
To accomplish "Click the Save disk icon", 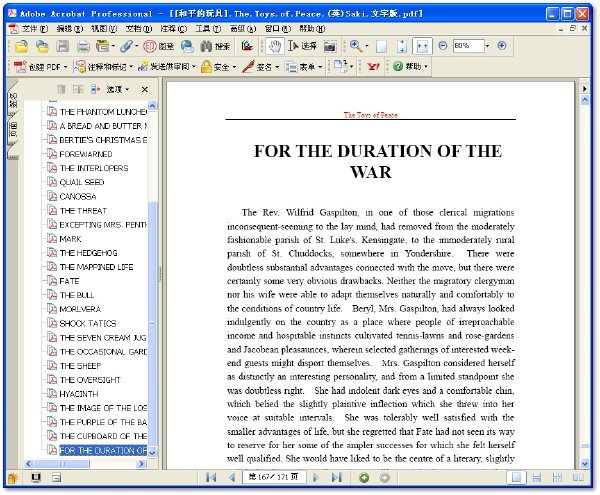I will pos(62,46).
